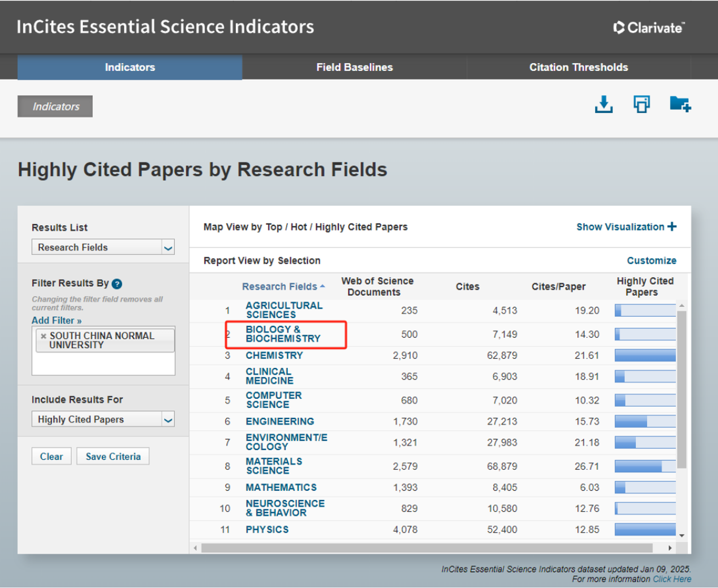Remove South China Normal University filter
The height and width of the screenshot is (588, 718).
tap(43, 336)
